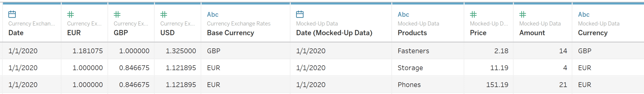Click the Fasteners cell in Products
The image size is (644, 94).
[413, 51]
